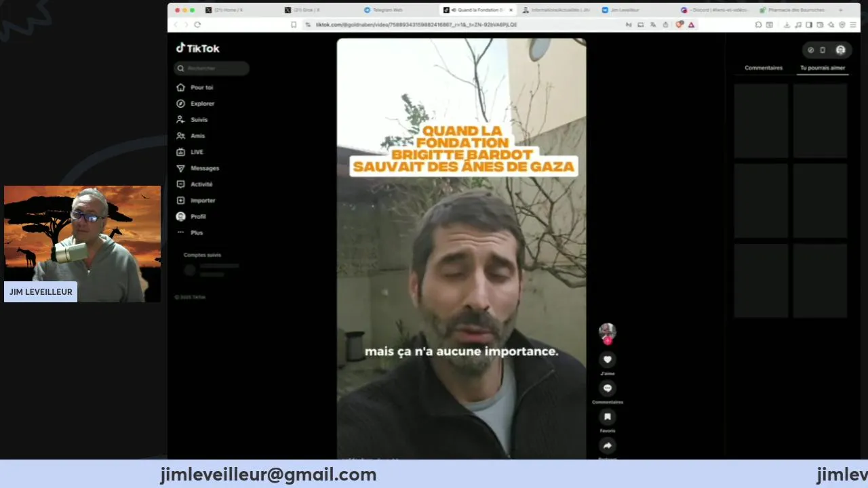This screenshot has width=868, height=488.
Task: Open video comments speech bubble icon
Action: coord(608,388)
